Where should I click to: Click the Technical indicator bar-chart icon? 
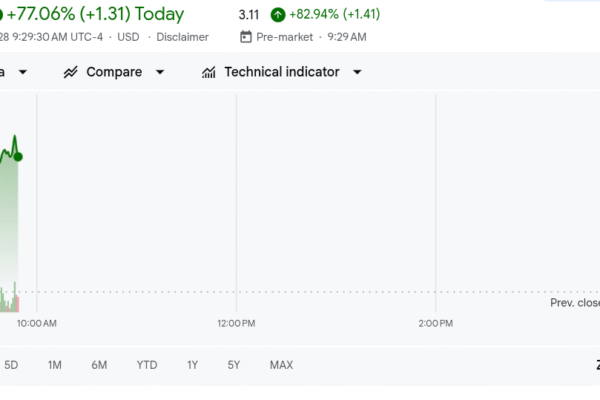[209, 72]
